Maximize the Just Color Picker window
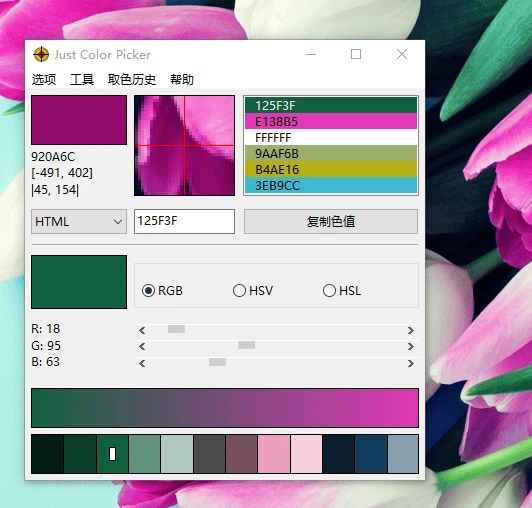Screen dimensions: 532x508 pyautogui.click(x=356, y=54)
